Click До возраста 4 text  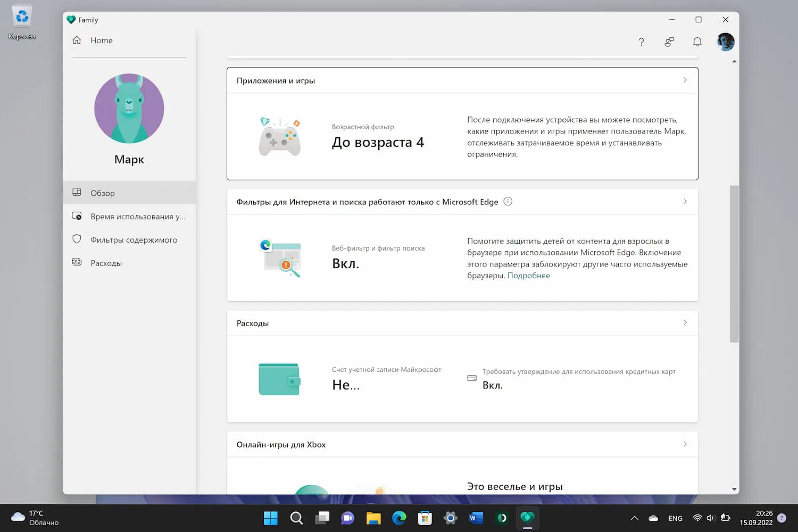click(378, 143)
